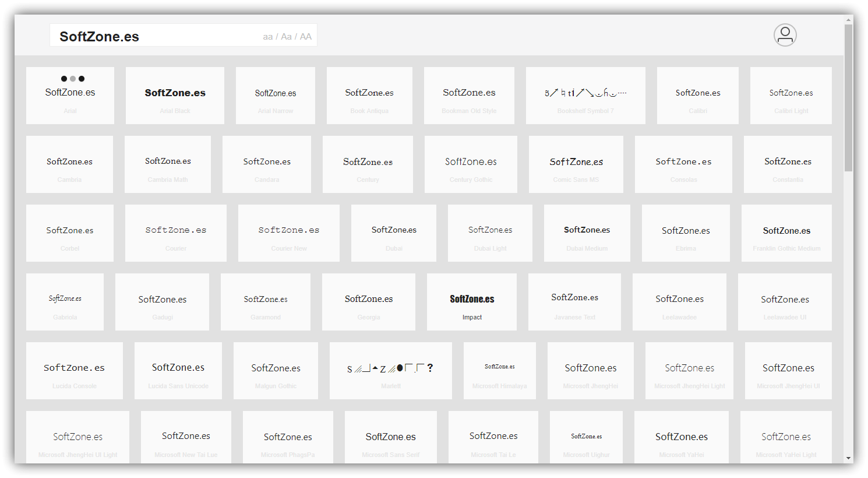The image size is (868, 478).
Task: Open the Courier New font card
Action: pos(289,233)
